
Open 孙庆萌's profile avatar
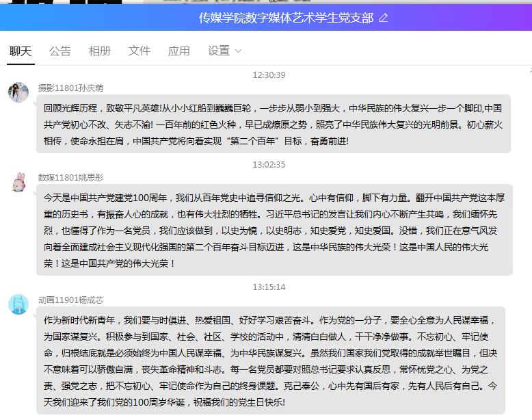pyautogui.click(x=18, y=92)
